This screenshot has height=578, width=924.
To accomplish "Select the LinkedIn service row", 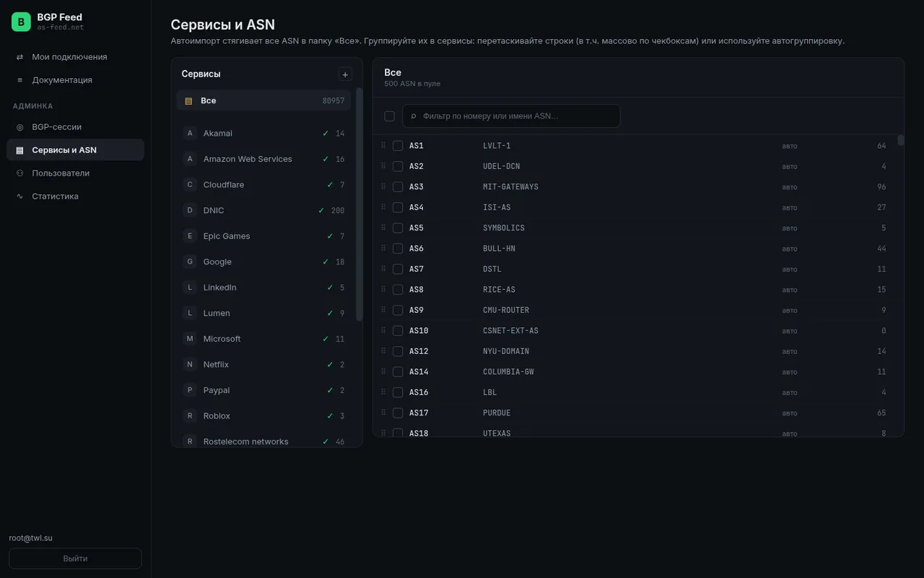I will click(263, 288).
